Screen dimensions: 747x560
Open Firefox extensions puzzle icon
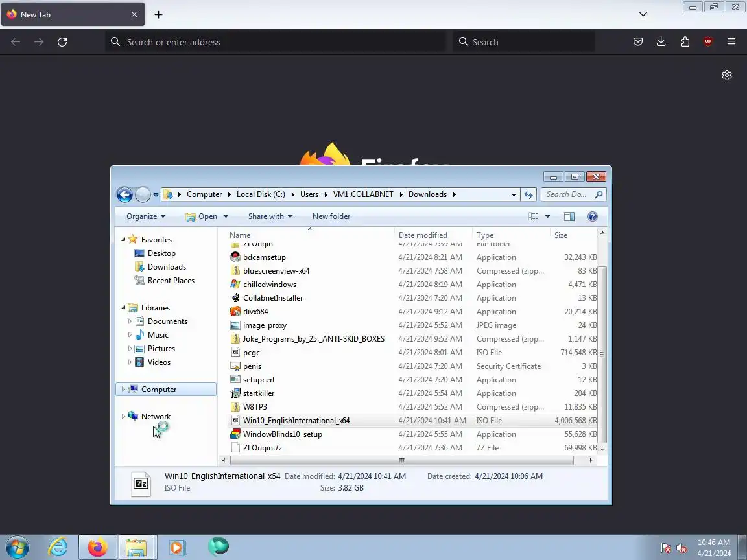pyautogui.click(x=685, y=42)
